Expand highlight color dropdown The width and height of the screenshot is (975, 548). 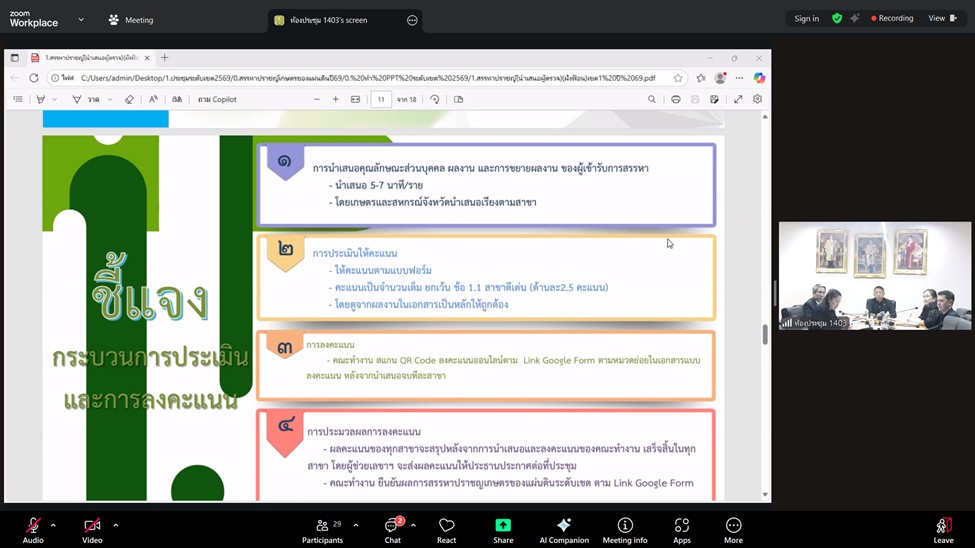coord(55,100)
